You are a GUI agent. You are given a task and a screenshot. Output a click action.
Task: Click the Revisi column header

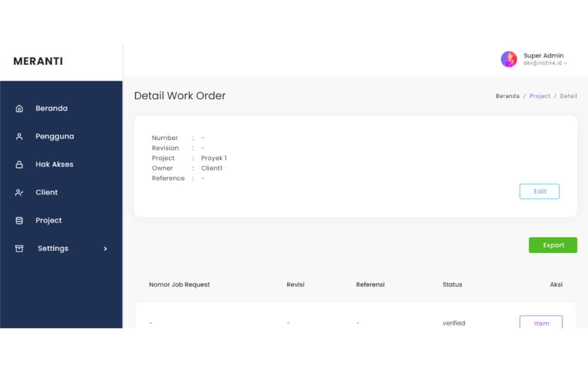(295, 285)
